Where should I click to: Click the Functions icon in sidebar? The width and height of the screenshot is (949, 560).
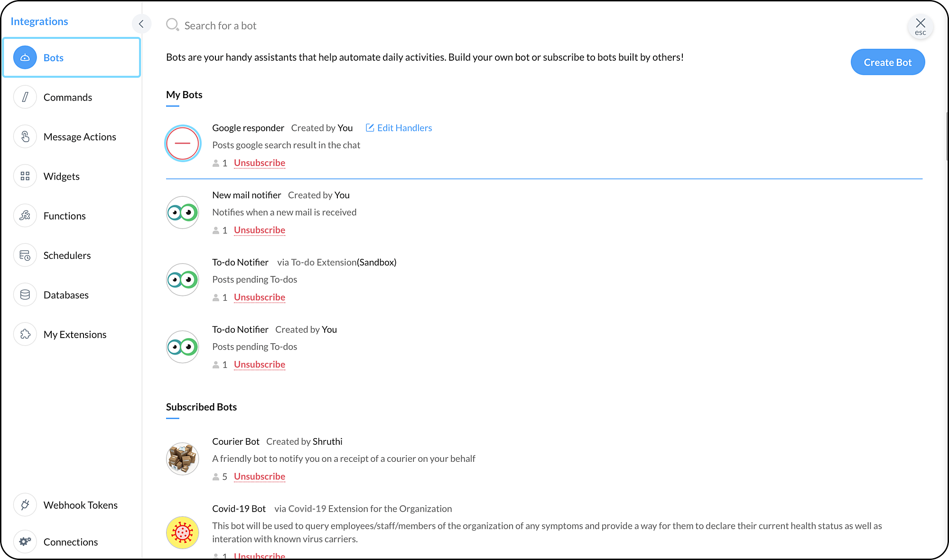coord(25,216)
